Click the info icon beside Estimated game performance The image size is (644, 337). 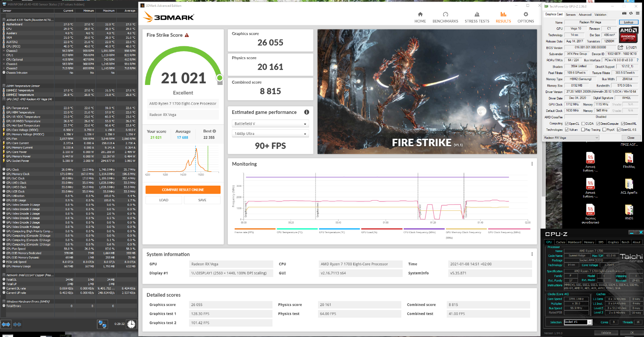[x=307, y=112]
